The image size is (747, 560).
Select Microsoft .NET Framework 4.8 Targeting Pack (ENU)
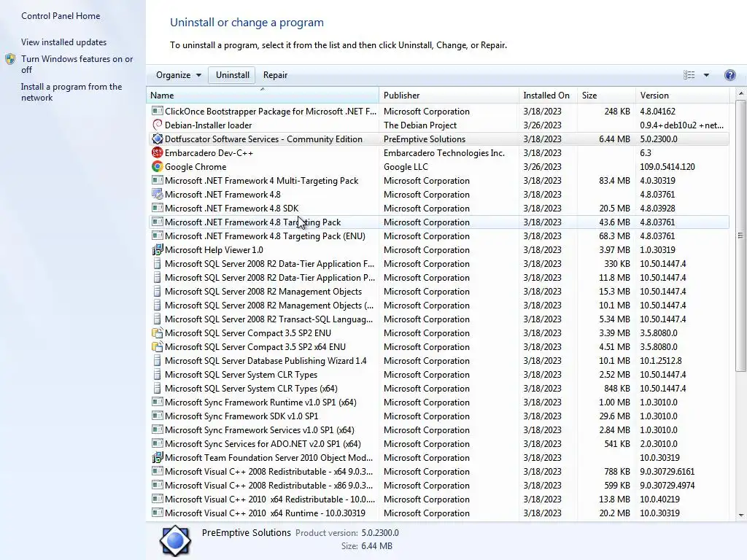438,236
